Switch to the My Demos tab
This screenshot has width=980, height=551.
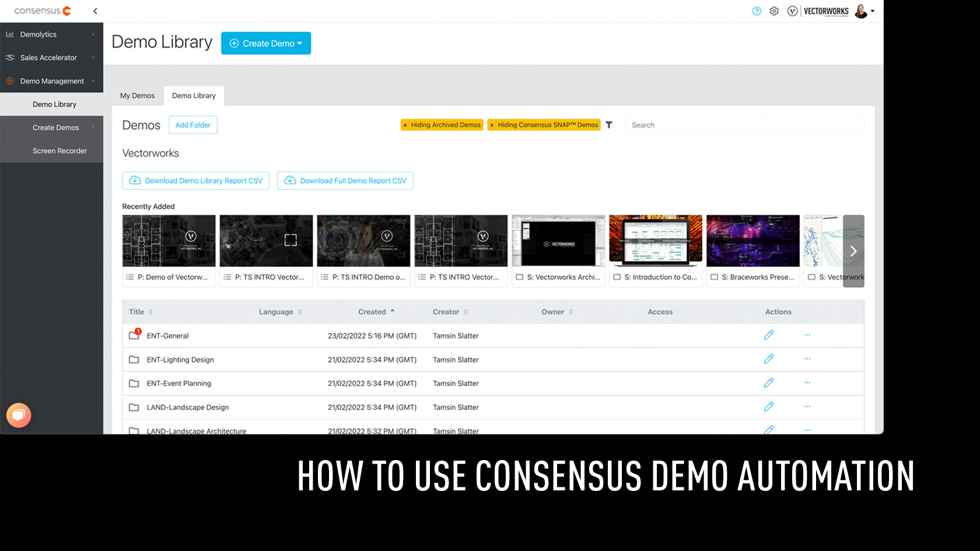tap(137, 95)
